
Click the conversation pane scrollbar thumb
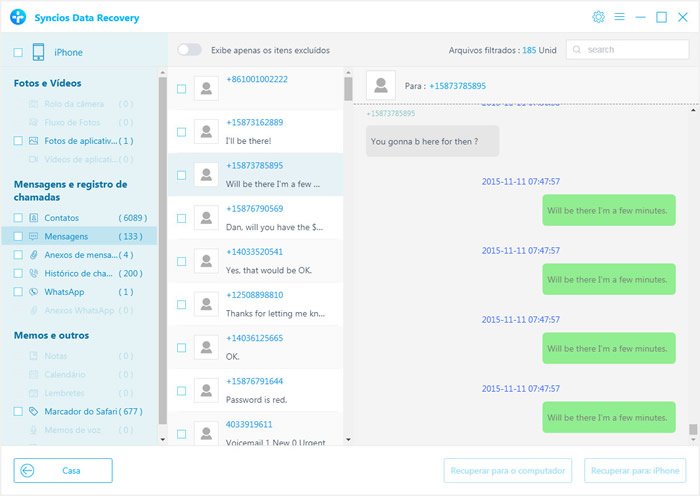pos(693,429)
